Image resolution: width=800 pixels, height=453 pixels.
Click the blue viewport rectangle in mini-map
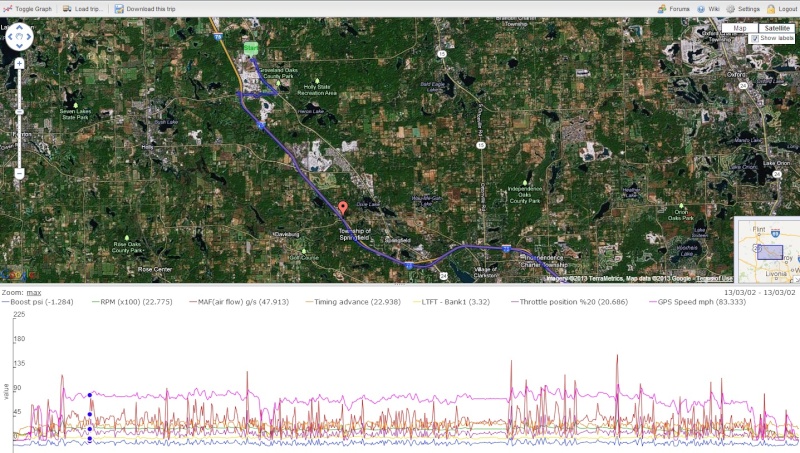pos(769,253)
